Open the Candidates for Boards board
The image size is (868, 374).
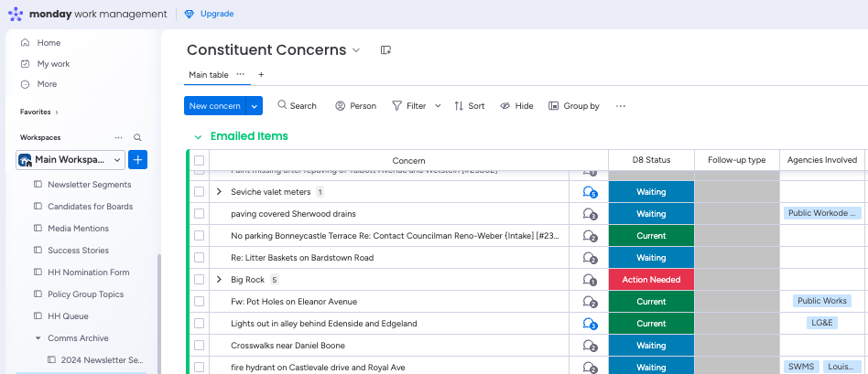pyautogui.click(x=91, y=207)
